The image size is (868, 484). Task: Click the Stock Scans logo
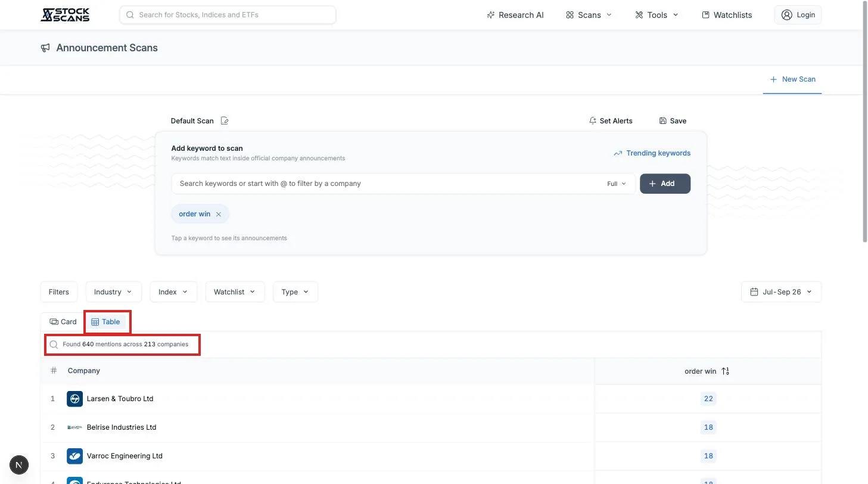(x=65, y=15)
